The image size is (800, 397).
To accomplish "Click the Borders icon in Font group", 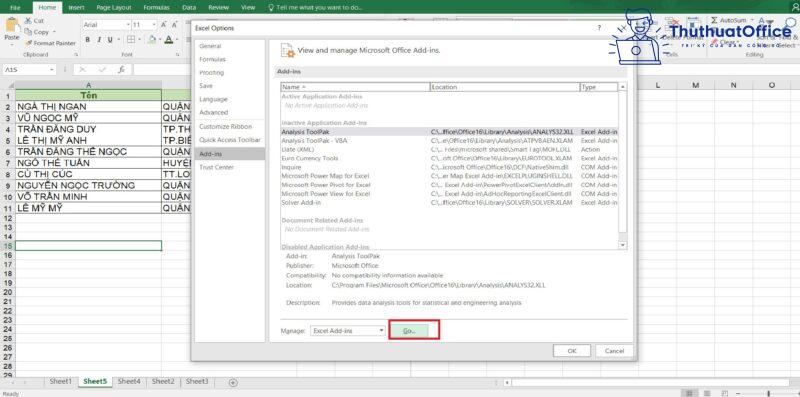I will tap(131, 40).
